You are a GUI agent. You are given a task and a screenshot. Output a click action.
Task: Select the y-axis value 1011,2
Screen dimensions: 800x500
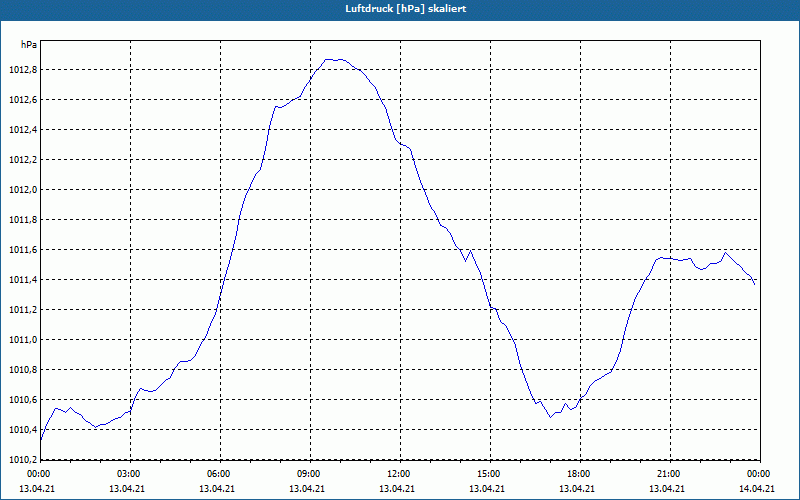tap(23, 310)
